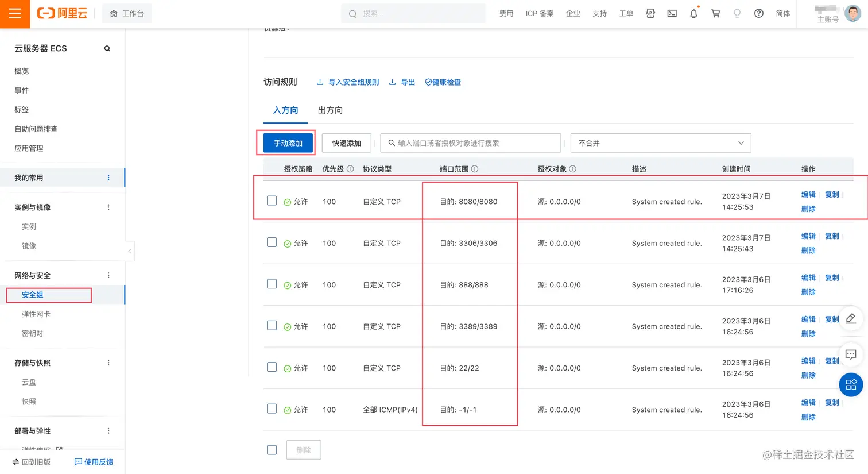Click the 手动添加 button
868x474 pixels.
288,143
